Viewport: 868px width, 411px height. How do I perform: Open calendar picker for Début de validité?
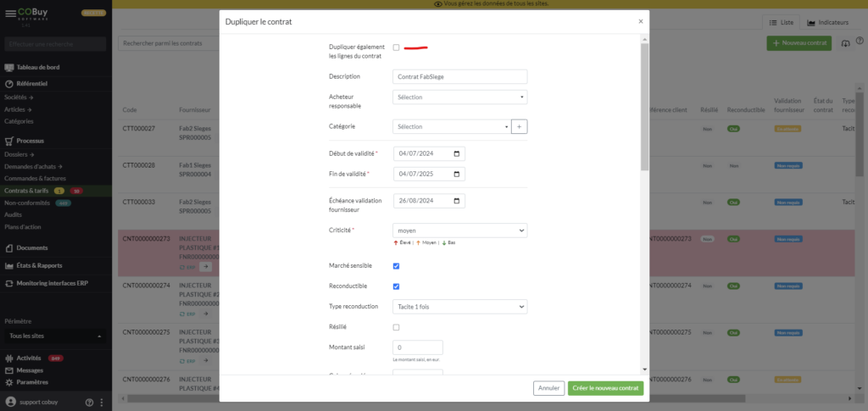pos(457,154)
